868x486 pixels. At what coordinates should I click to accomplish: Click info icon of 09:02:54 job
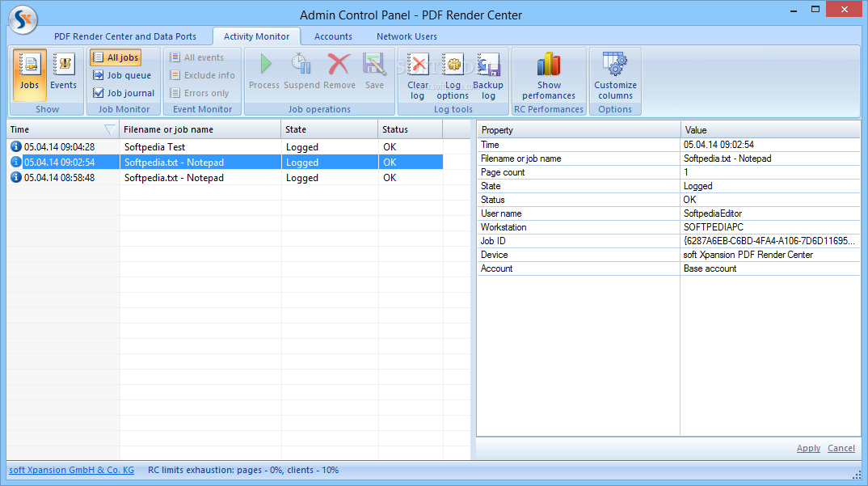pos(16,162)
